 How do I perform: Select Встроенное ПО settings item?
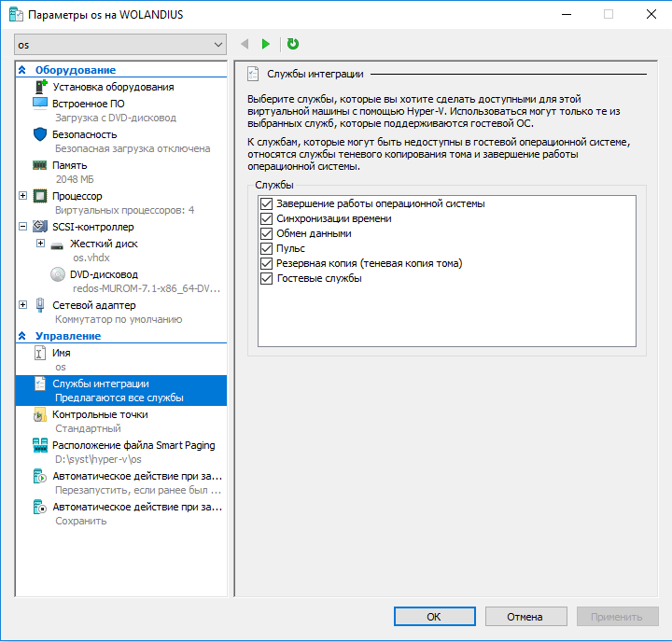88,104
